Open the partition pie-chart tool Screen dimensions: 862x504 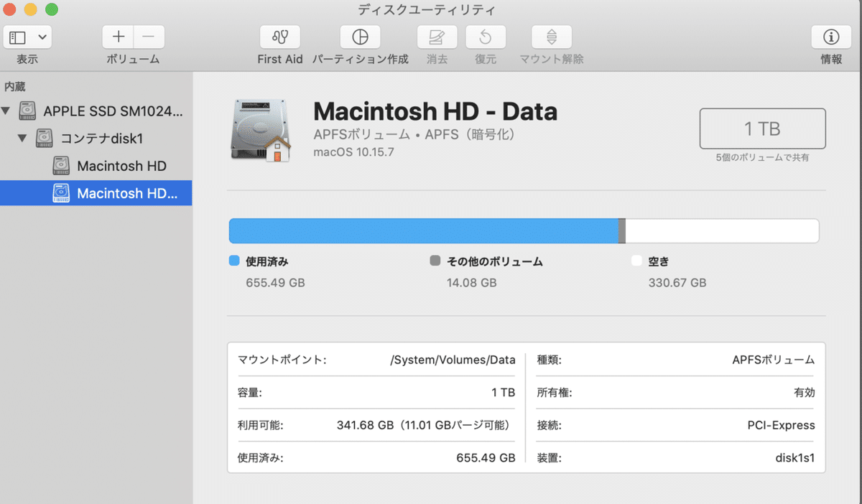[x=360, y=37]
